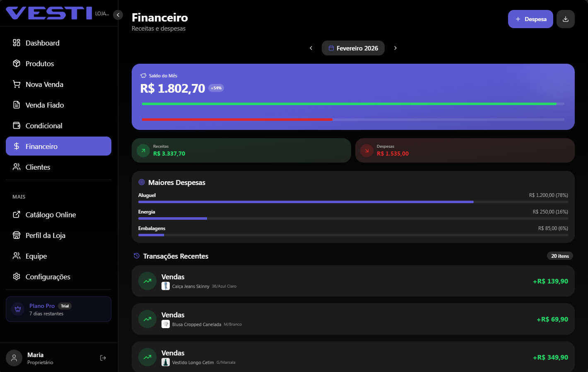
Task: Select the Receitas summary card
Action: tap(241, 150)
